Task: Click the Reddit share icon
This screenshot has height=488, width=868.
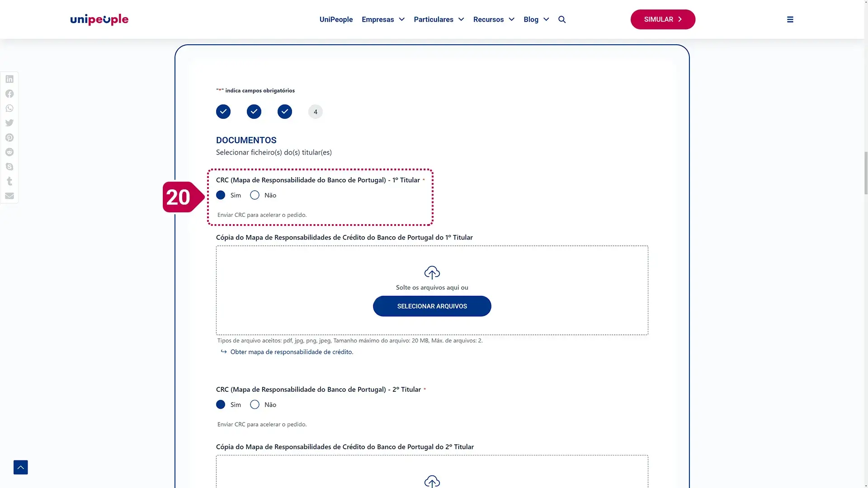Action: pos(9,152)
